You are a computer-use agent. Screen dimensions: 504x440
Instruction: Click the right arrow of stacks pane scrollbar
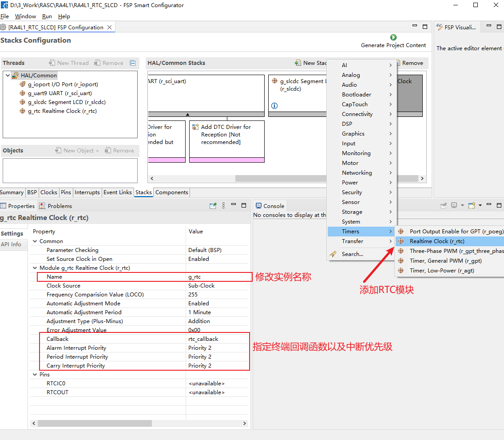coord(422,178)
